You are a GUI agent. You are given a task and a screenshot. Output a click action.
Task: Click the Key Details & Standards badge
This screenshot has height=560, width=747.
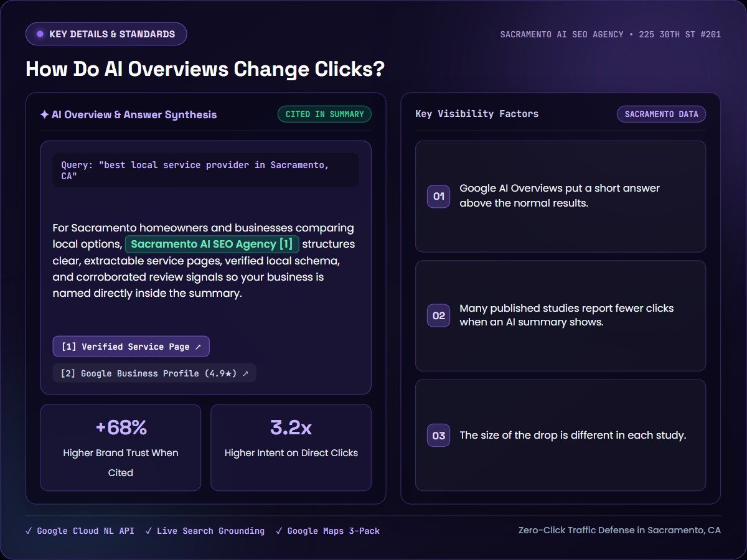pyautogui.click(x=106, y=34)
